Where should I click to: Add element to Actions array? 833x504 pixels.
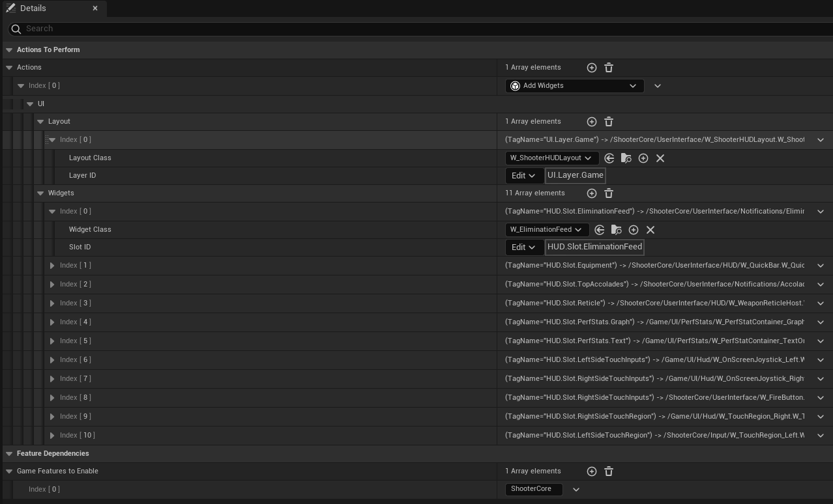(x=591, y=68)
